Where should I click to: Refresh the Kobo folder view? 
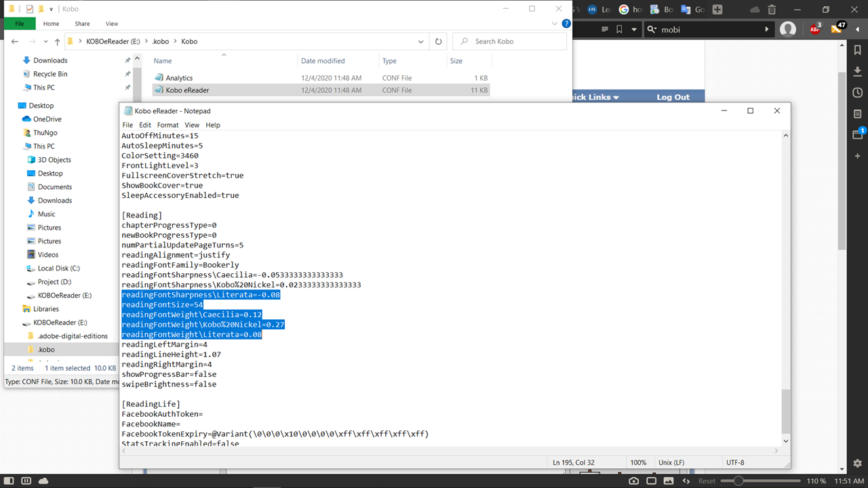pos(438,41)
